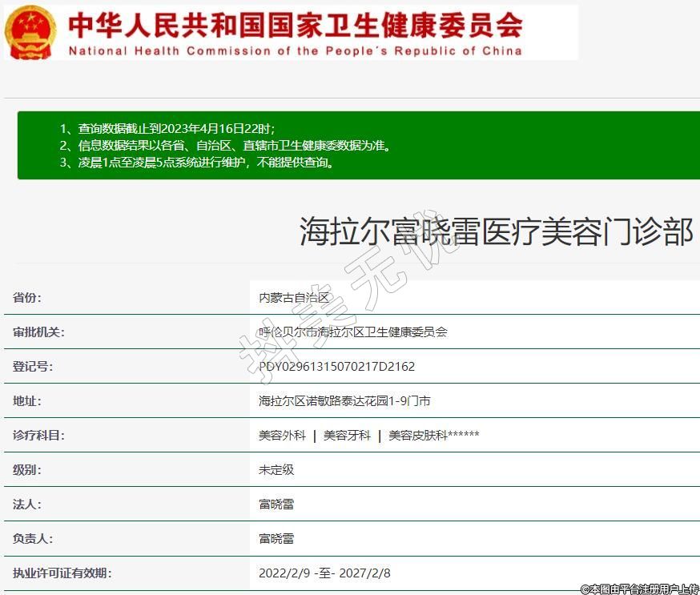Image resolution: width=700 pixels, height=595 pixels.
Task: Click the Chinese header title 中华人民共和国国家卫生健康委员会
Action: tap(295, 25)
